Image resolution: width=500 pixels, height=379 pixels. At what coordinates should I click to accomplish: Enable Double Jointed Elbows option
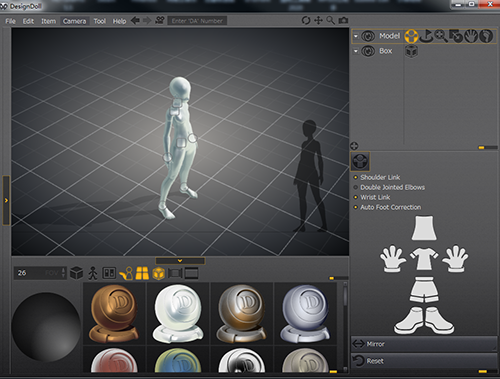pyautogui.click(x=355, y=187)
